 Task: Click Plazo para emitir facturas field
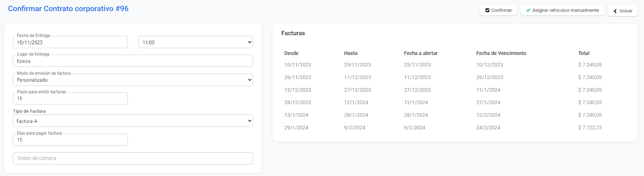[x=70, y=98]
